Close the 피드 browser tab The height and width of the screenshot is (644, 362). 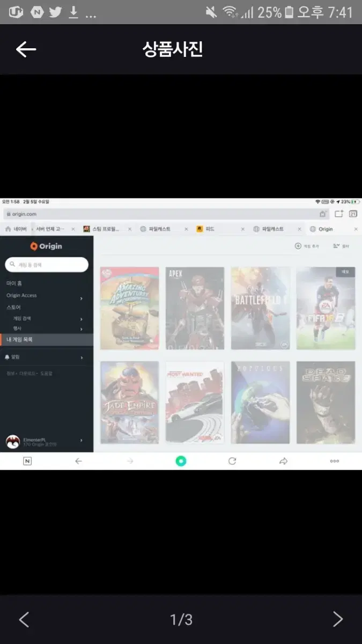pos(242,229)
